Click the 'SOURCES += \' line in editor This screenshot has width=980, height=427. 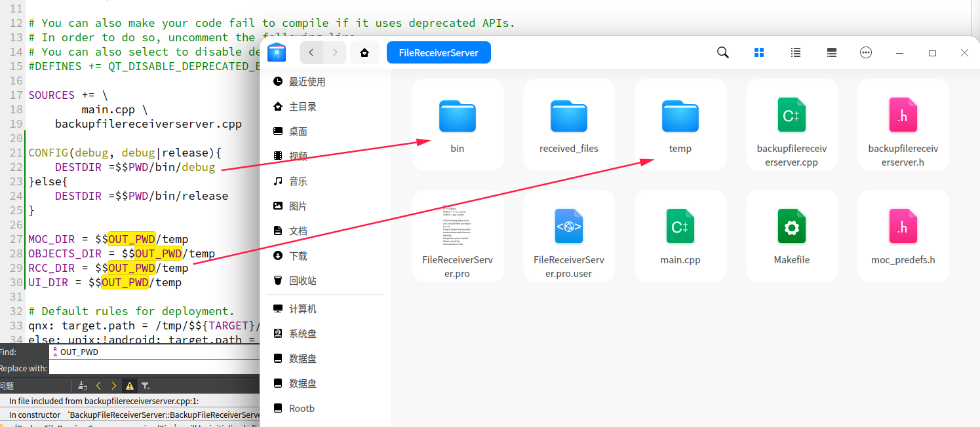click(x=68, y=95)
